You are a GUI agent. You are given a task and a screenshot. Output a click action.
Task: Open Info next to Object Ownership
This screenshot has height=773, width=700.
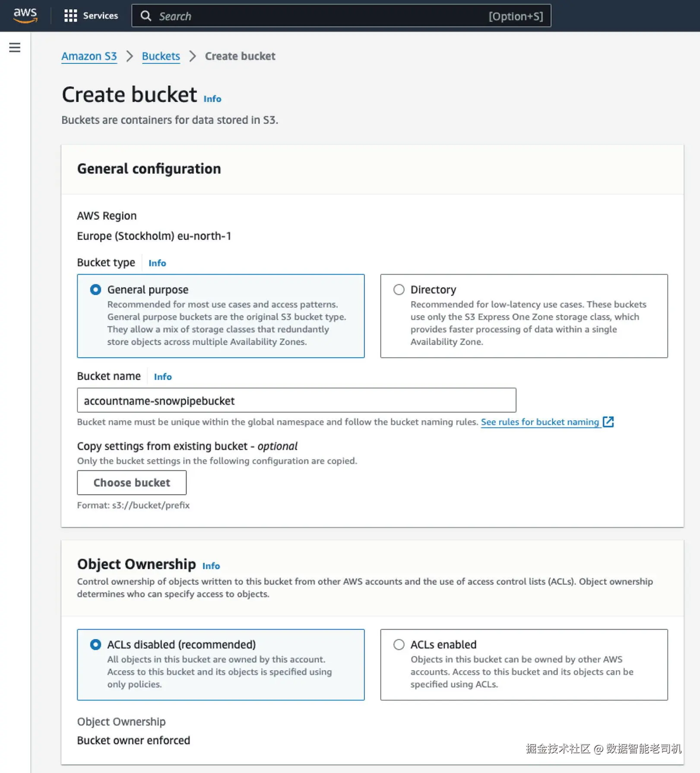click(211, 566)
